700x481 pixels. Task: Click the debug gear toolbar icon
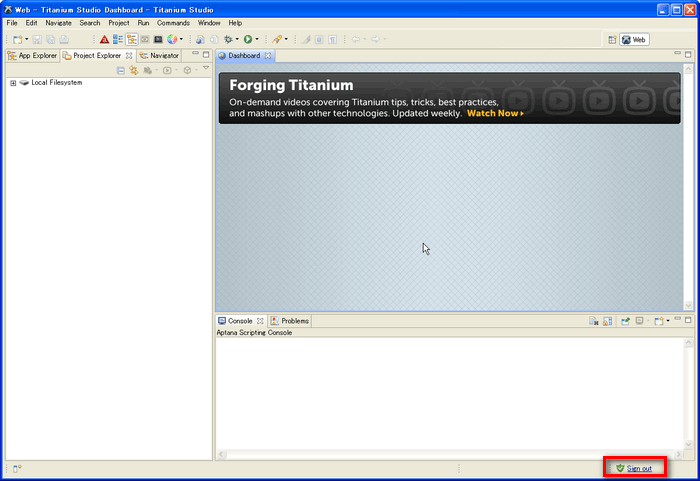click(228, 39)
